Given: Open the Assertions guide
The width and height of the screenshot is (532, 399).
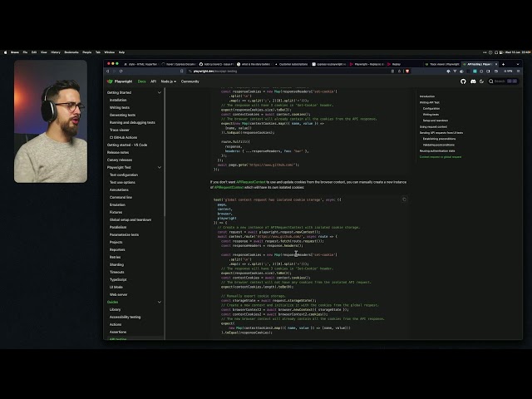Looking at the screenshot, I should [x=118, y=332].
